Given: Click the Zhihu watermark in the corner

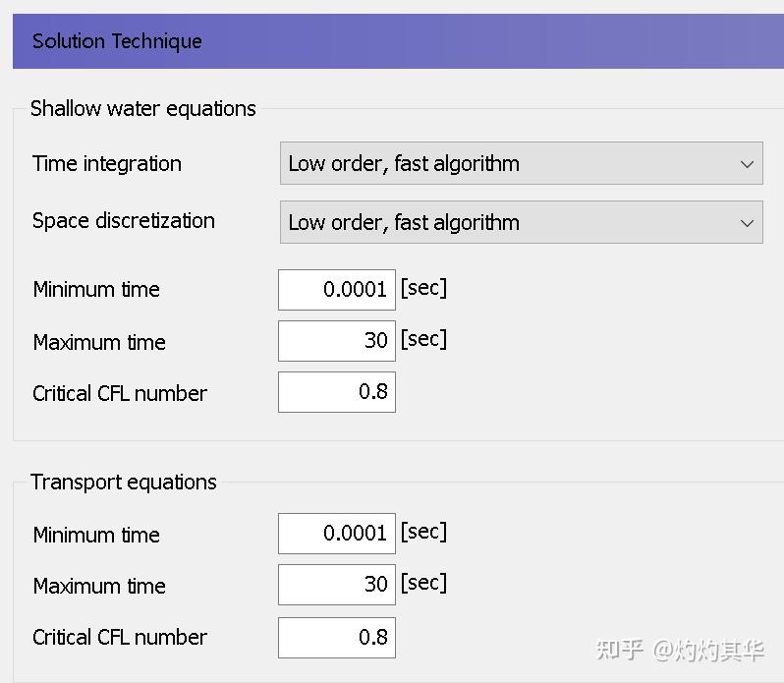Looking at the screenshot, I should [680, 650].
